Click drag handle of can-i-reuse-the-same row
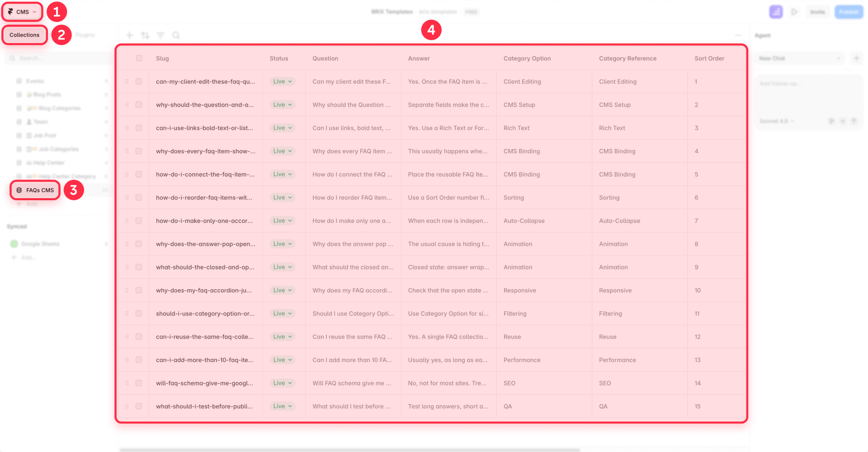The width and height of the screenshot is (868, 452). click(x=127, y=337)
